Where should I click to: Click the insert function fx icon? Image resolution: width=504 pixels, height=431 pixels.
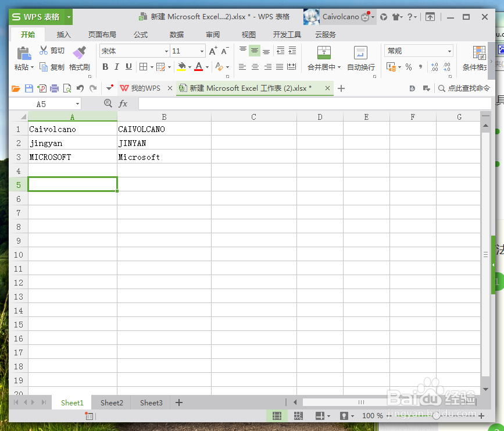[123, 104]
